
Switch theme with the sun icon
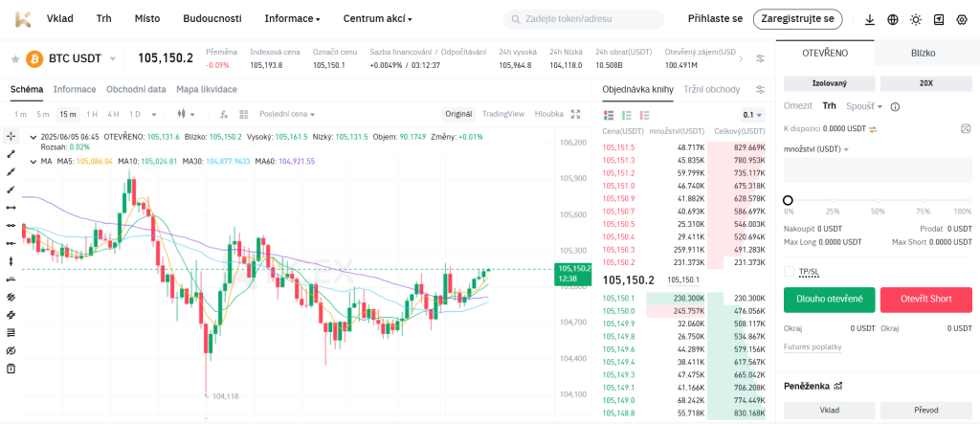(x=916, y=19)
